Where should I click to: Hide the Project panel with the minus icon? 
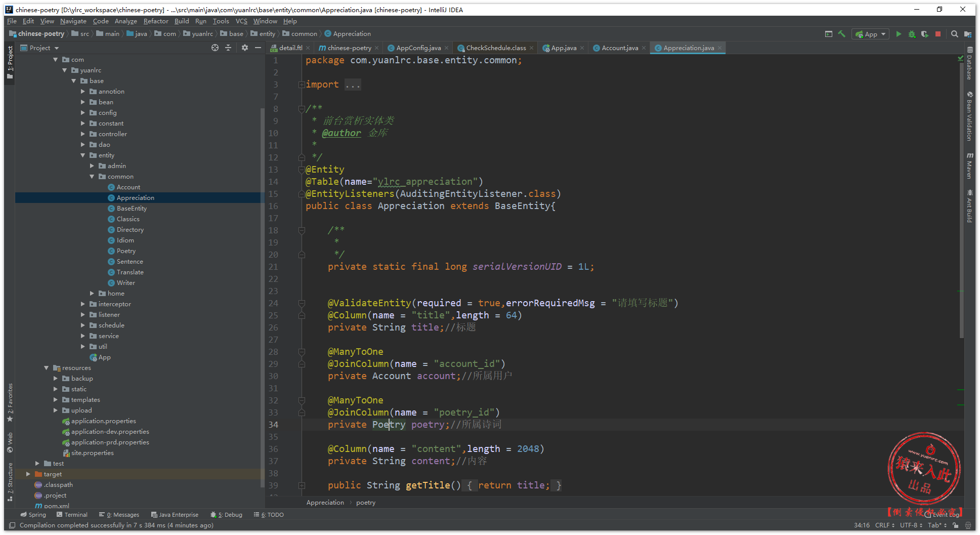point(258,48)
